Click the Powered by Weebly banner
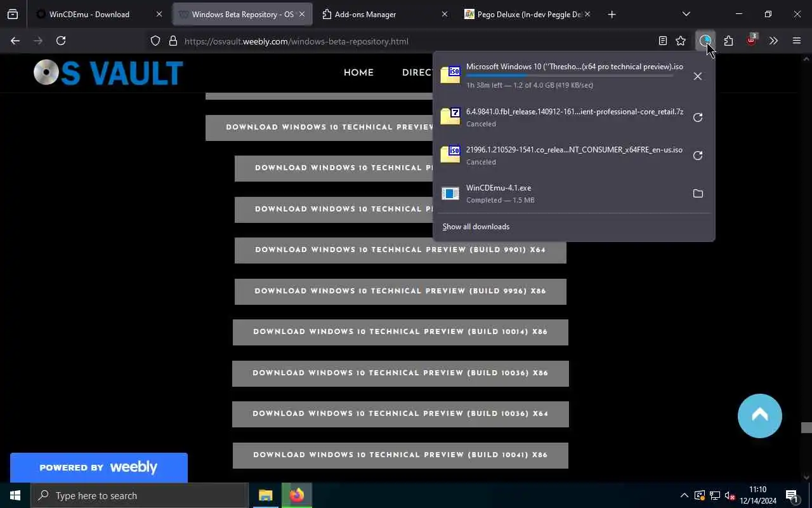The width and height of the screenshot is (812, 508). click(x=99, y=467)
